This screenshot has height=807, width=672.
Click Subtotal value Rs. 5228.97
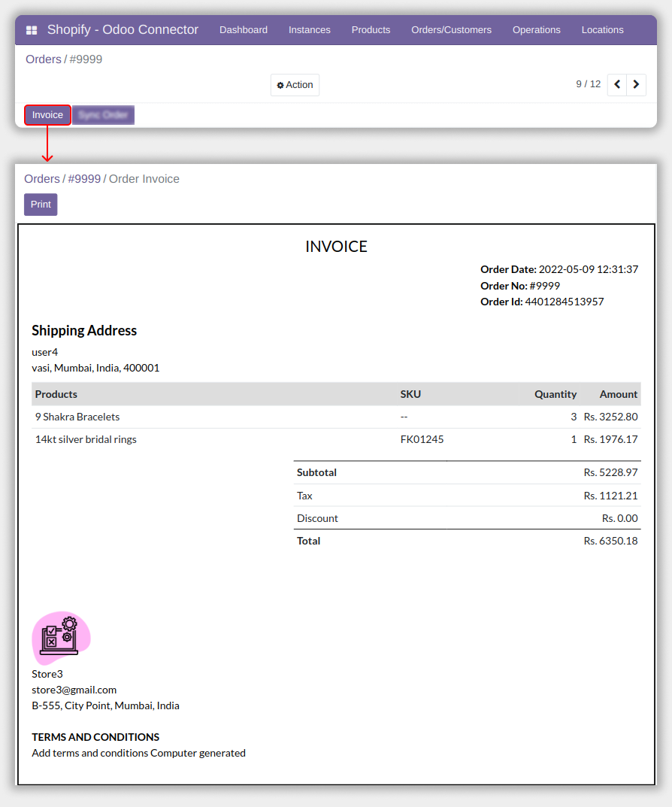pos(610,472)
